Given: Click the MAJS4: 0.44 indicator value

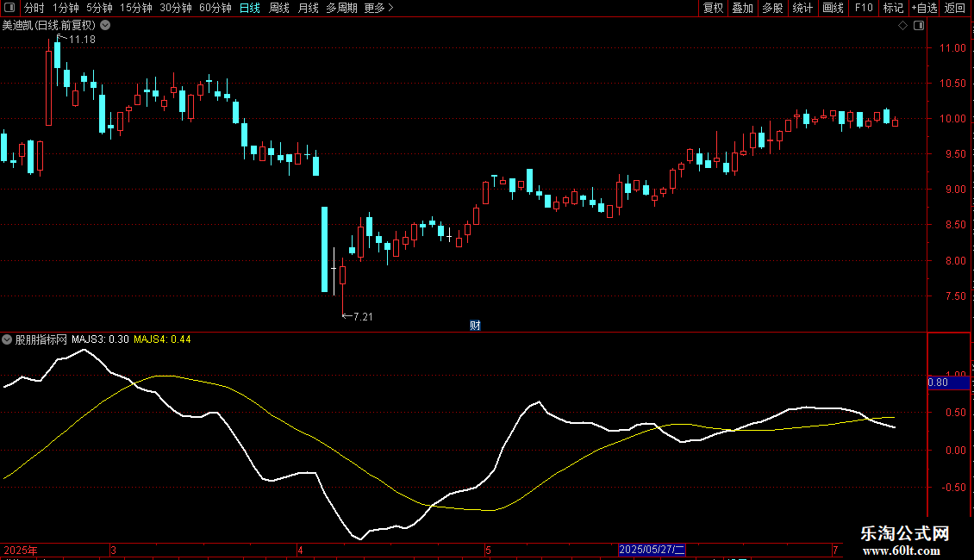Looking at the screenshot, I should [162, 339].
